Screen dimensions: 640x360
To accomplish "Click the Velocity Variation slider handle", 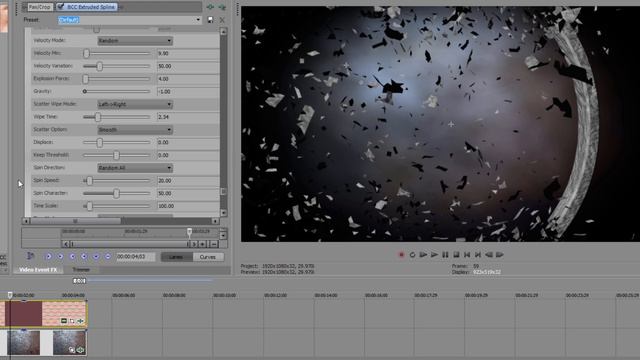I will (x=99, y=66).
